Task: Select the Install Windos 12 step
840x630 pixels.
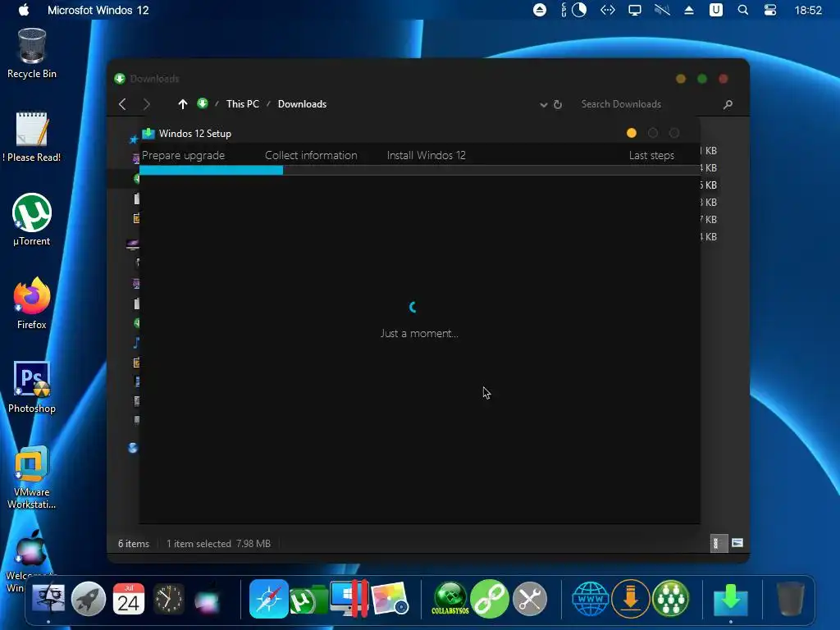Action: [x=426, y=155]
